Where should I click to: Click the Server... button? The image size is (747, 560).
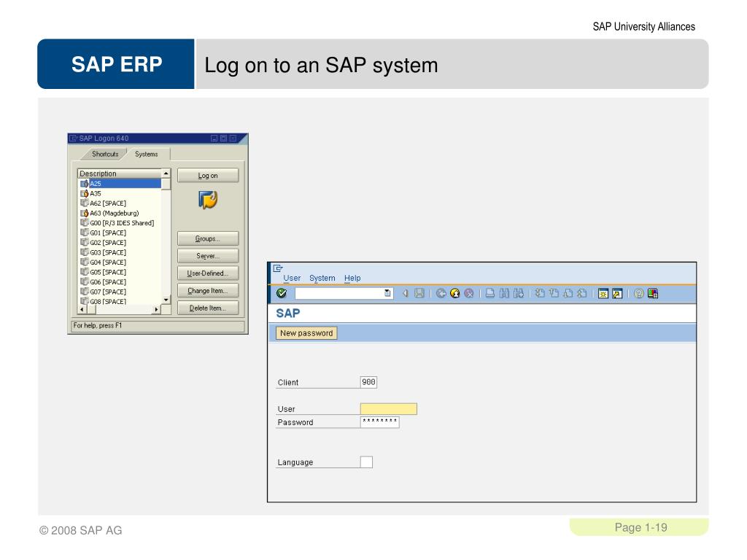208,256
